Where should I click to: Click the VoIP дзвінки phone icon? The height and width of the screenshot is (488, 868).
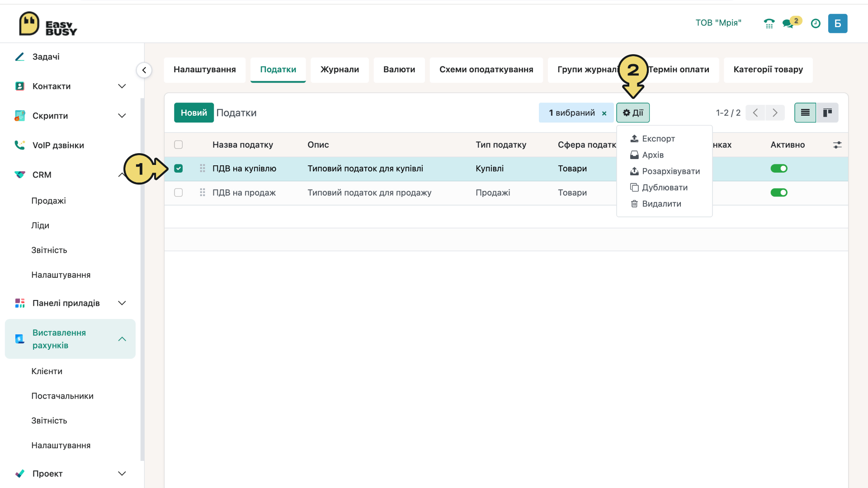[19, 145]
